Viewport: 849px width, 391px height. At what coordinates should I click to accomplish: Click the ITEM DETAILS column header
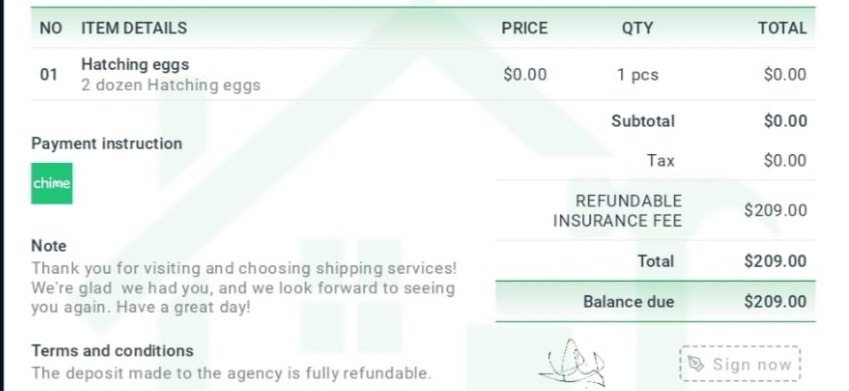tap(134, 28)
